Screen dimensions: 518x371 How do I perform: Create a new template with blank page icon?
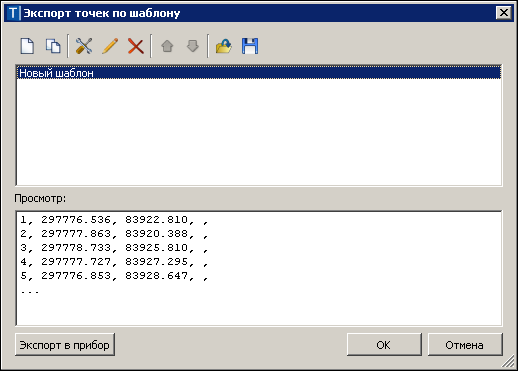pos(27,46)
